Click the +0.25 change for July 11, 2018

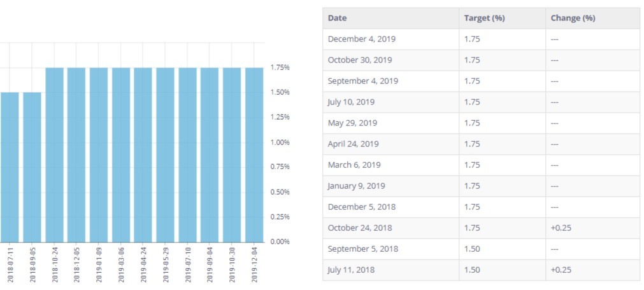pos(561,270)
